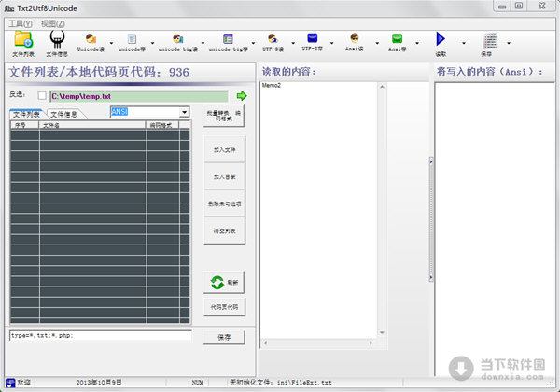The width and height of the screenshot is (560, 392).
Task: Click the Unicode读 toolbar icon
Action: tap(91, 40)
